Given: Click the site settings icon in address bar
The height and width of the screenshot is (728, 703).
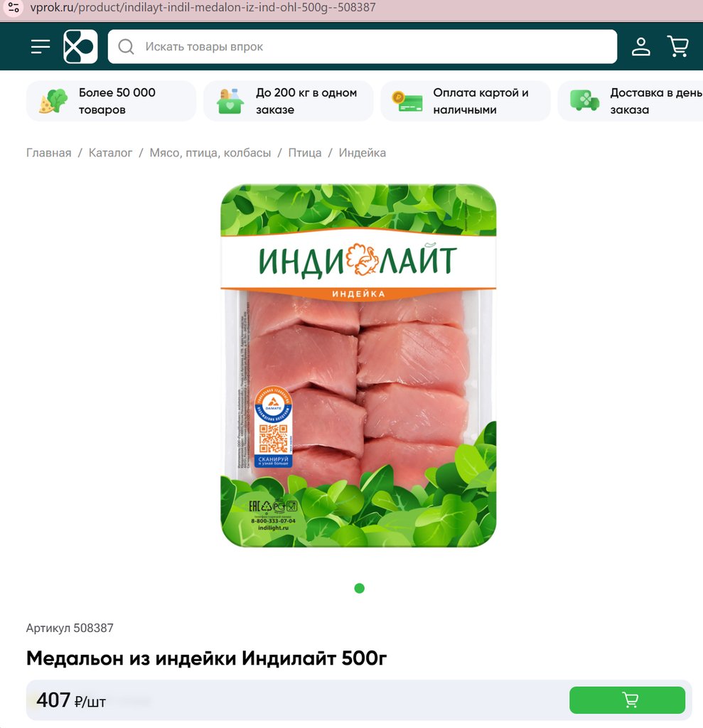Looking at the screenshot, I should pos(14,7).
